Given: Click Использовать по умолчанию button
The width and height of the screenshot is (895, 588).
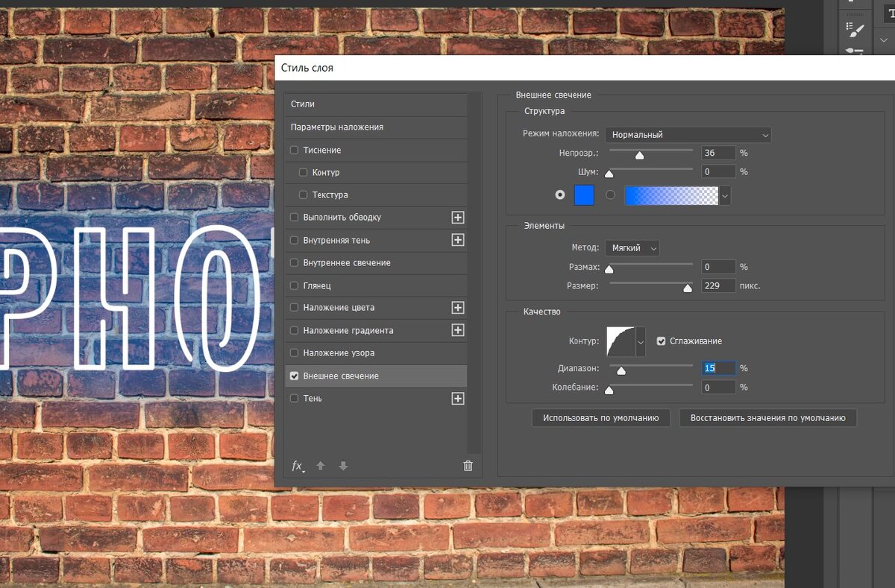Looking at the screenshot, I should pos(601,418).
